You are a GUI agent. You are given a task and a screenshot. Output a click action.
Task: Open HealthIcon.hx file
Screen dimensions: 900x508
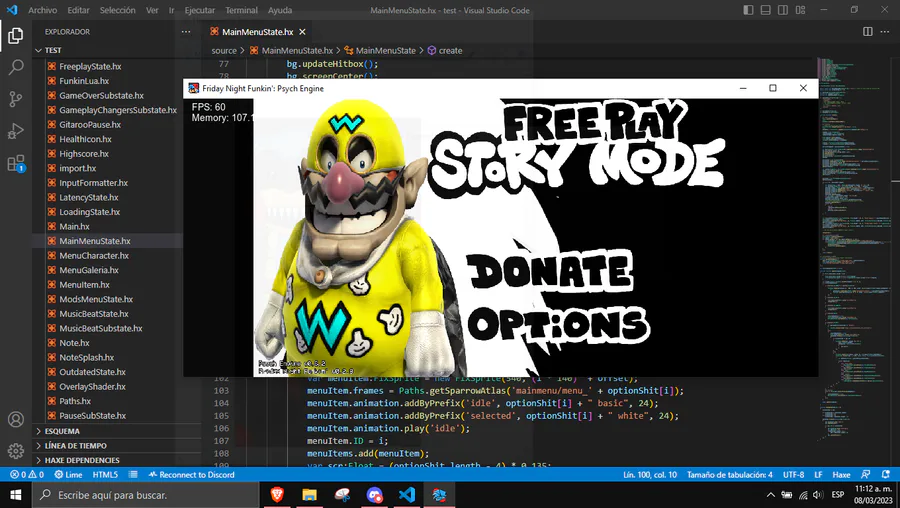(86, 139)
